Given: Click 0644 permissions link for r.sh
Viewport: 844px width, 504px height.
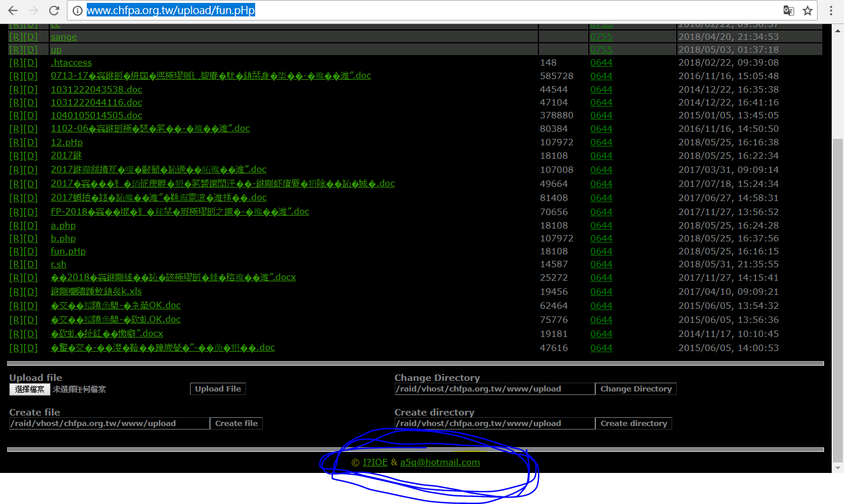Looking at the screenshot, I should coord(601,264).
